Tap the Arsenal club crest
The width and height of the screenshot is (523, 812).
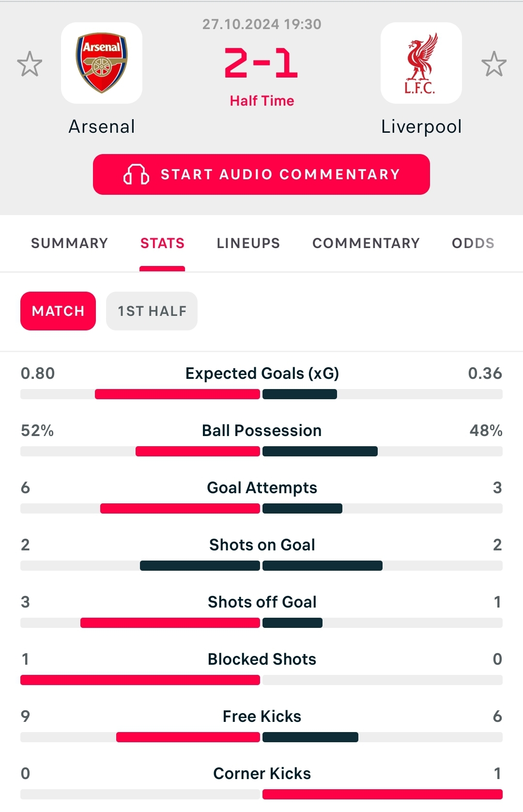point(102,63)
